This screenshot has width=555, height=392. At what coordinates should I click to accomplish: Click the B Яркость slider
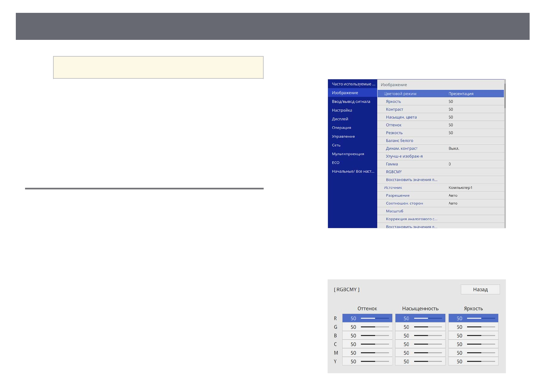pyautogui.click(x=481, y=336)
